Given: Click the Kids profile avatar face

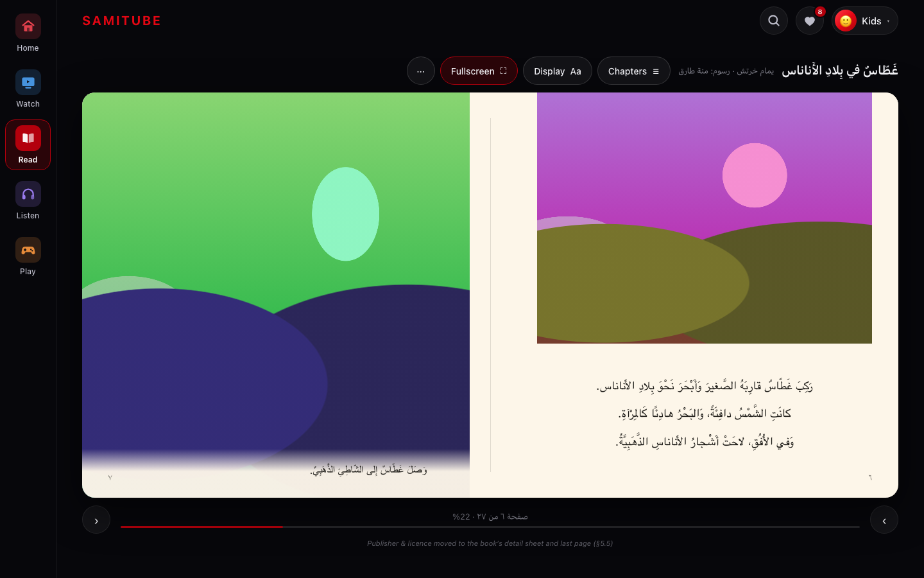Looking at the screenshot, I should 846,21.
